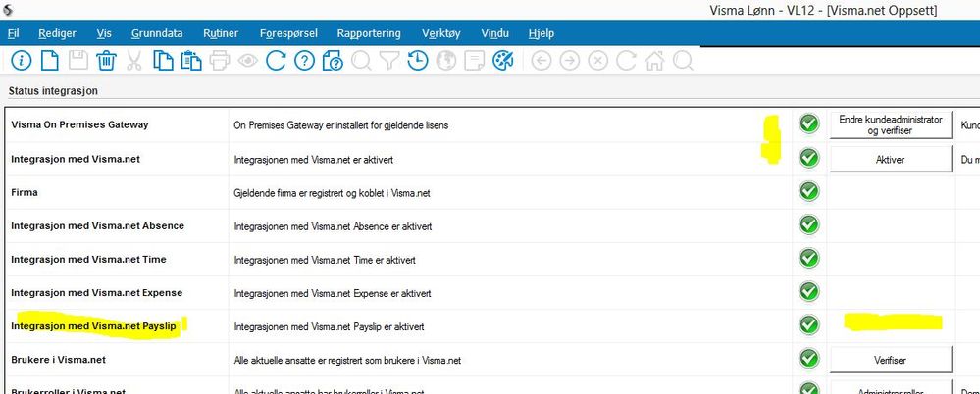
Task: Select the 'Firma' row label
Action: 25,192
